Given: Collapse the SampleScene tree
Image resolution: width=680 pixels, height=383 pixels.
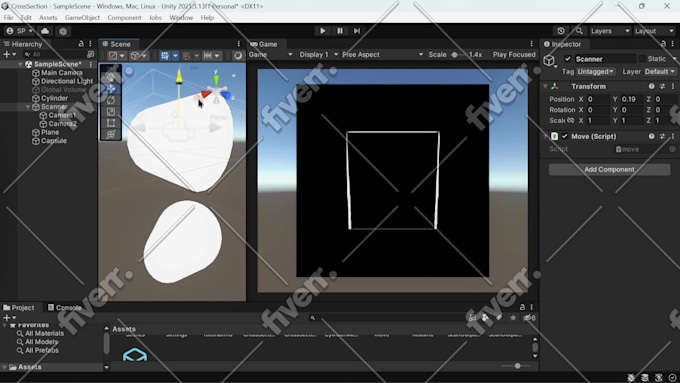Looking at the screenshot, I should [20, 64].
